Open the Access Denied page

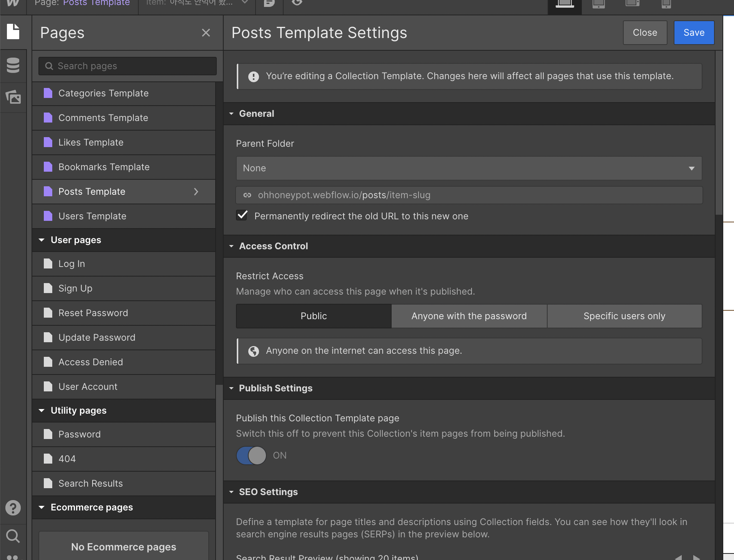(124, 362)
